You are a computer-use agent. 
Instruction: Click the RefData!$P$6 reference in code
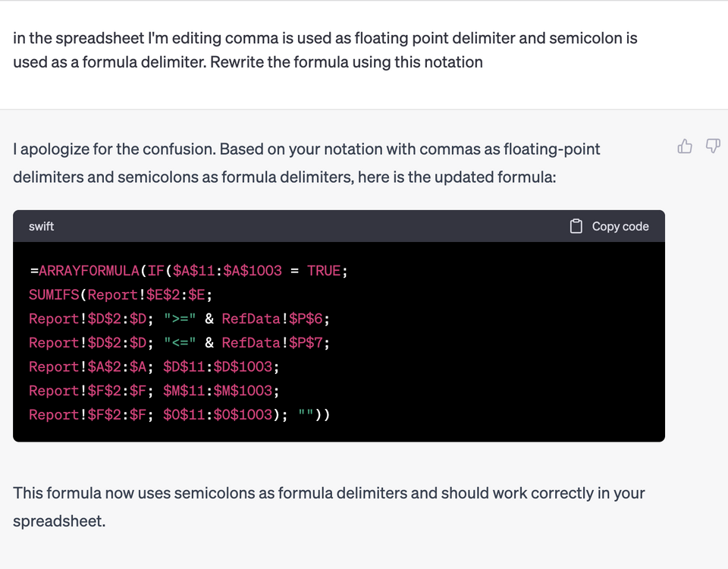[272, 319]
